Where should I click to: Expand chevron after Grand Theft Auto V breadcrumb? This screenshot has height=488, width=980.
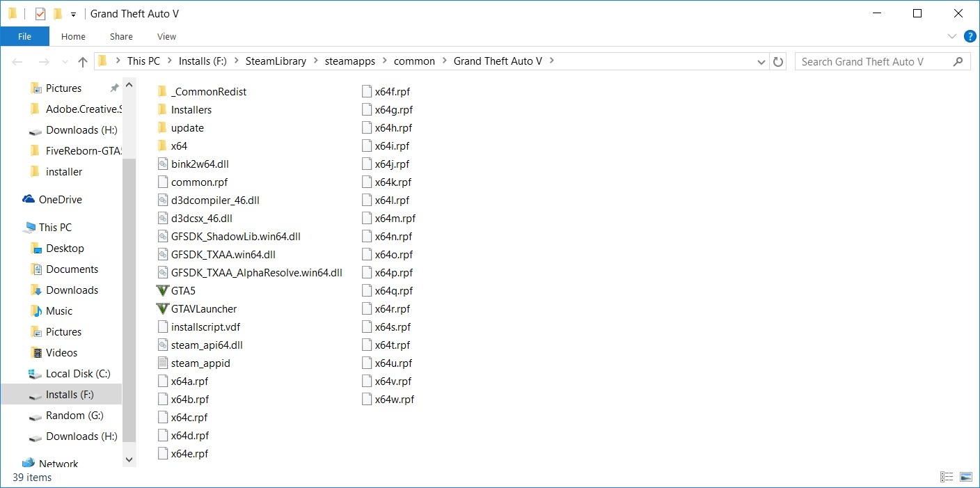(x=552, y=61)
